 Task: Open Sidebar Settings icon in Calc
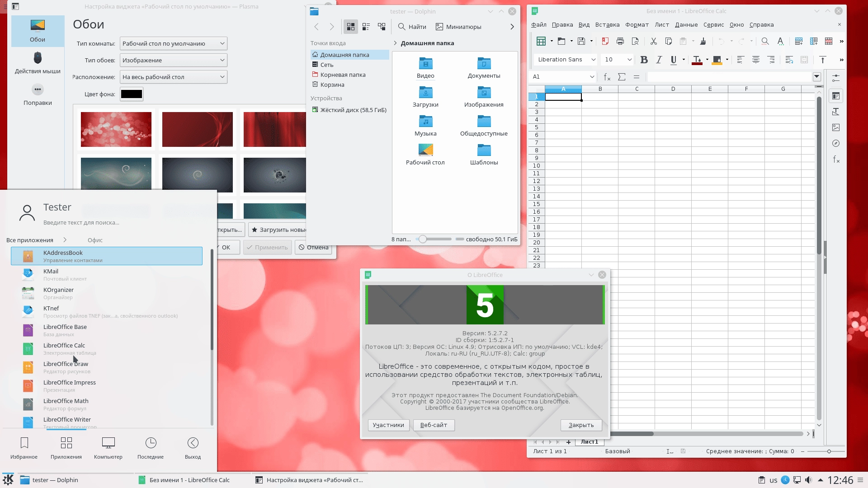(x=836, y=78)
